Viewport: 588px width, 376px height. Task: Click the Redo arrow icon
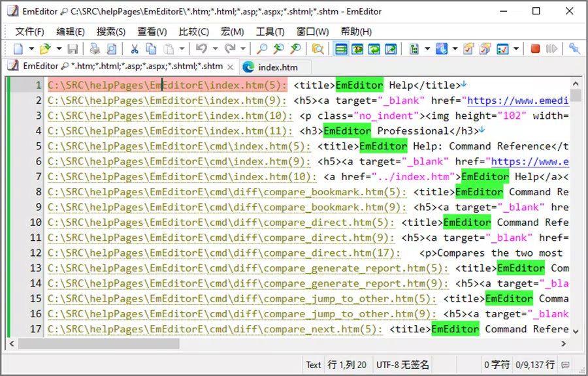pyautogui.click(x=229, y=49)
